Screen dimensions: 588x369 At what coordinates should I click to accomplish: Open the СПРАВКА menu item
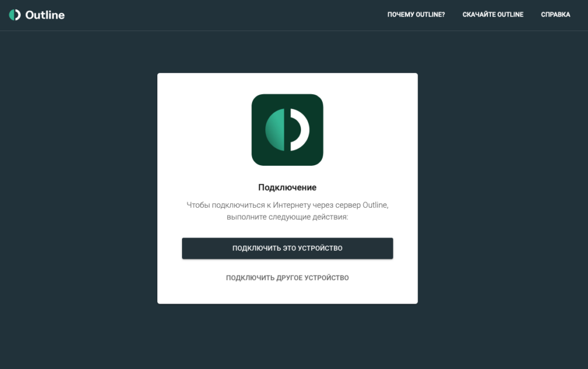coord(555,14)
